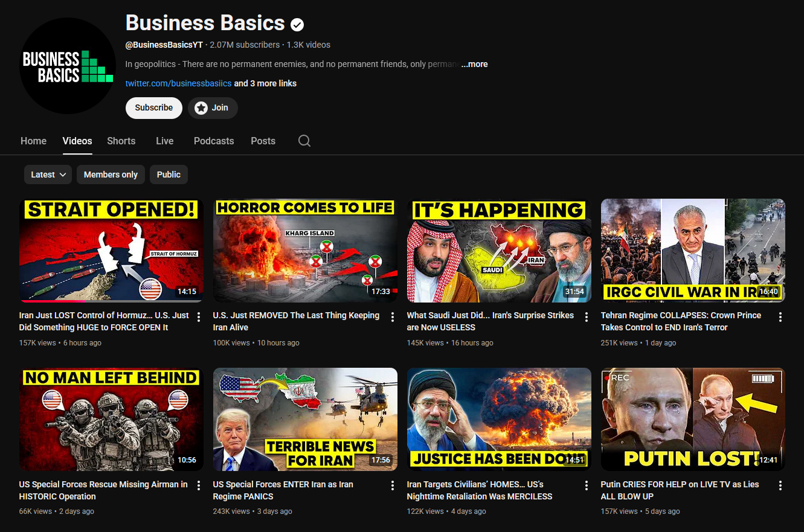Click the 17:56 duration badge
Screen dimensions: 804x532
click(x=381, y=460)
